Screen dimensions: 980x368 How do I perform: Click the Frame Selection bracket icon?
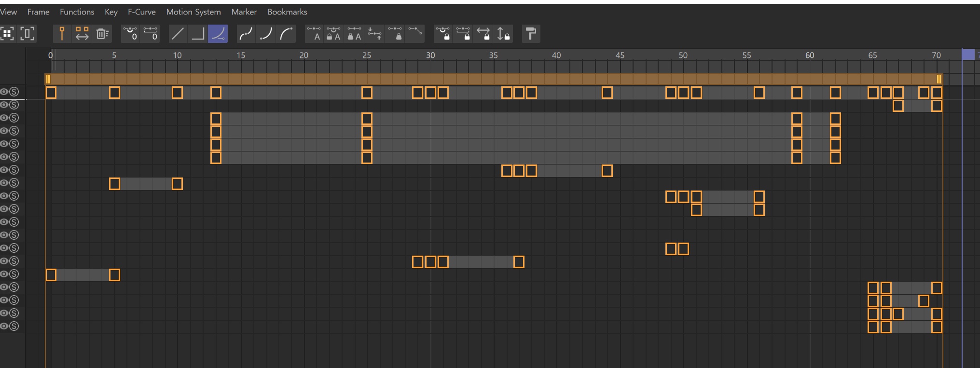28,34
